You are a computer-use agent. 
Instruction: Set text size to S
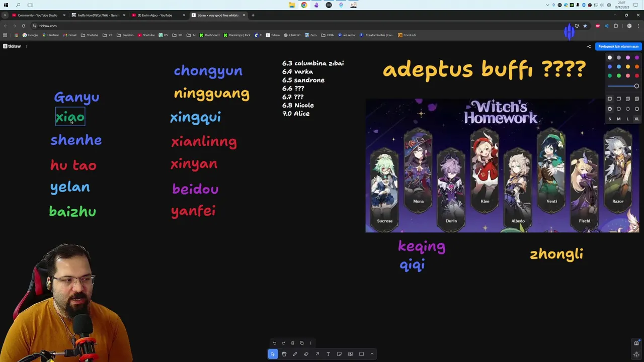pos(610,119)
